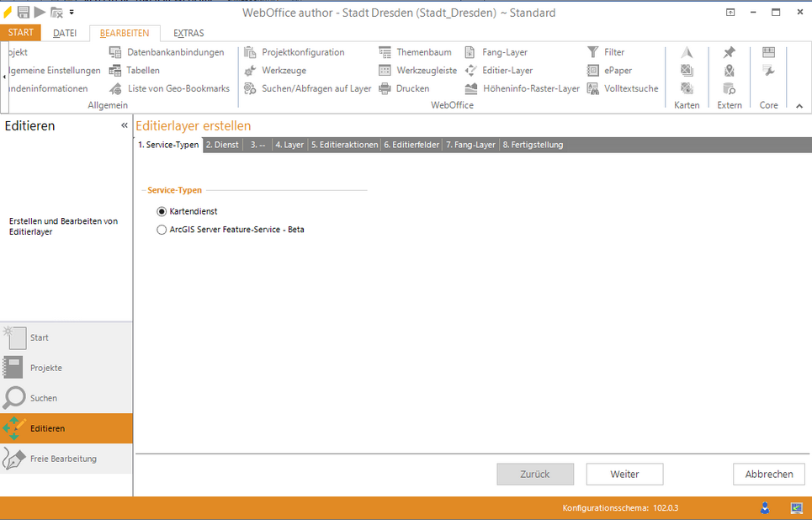Open Werkzeuge in the WebOffice group
812x520 pixels.
275,71
